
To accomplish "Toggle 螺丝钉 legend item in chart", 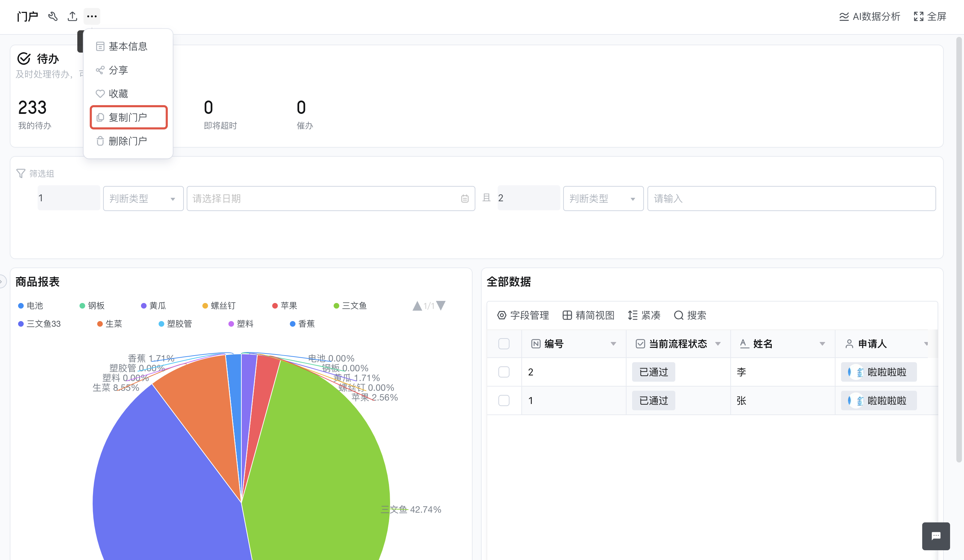I will 219,306.
